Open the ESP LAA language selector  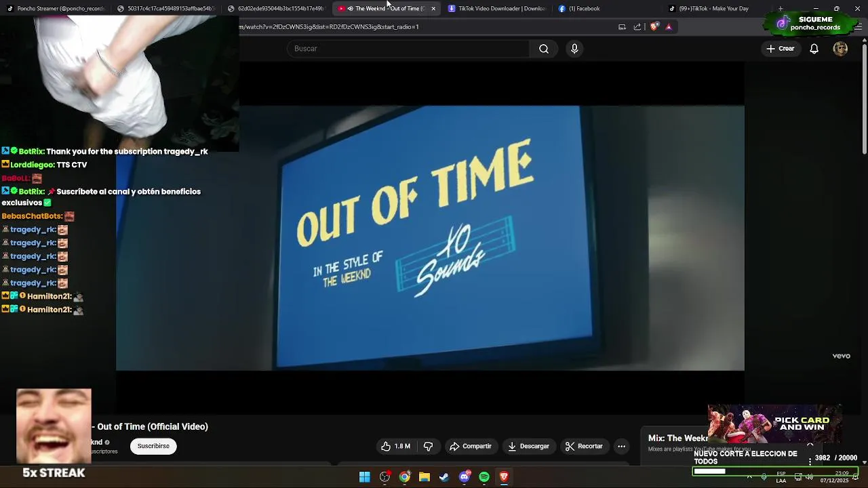[781, 477]
